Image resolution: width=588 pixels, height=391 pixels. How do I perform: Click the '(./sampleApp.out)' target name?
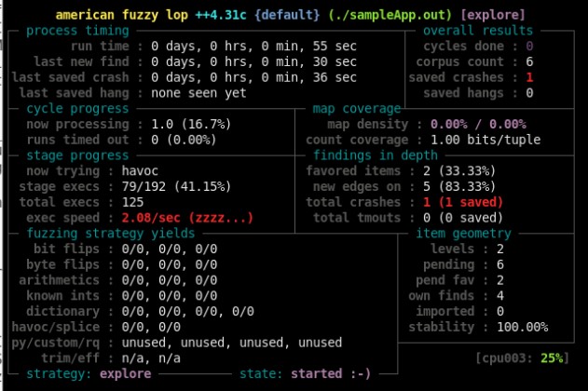pos(390,15)
